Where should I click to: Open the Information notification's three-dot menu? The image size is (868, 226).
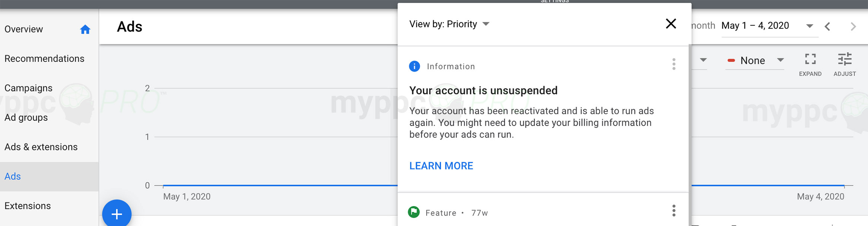[x=674, y=64]
